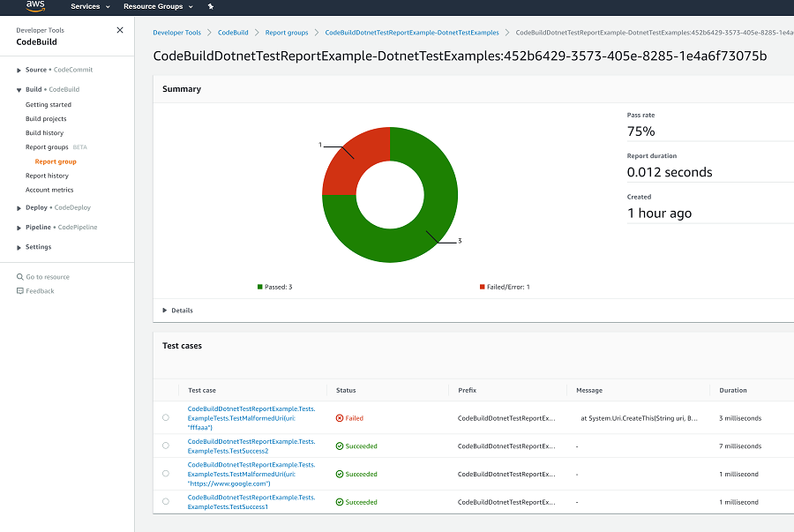The image size is (794, 532).
Task: Open Report groups in sidebar
Action: (x=47, y=147)
